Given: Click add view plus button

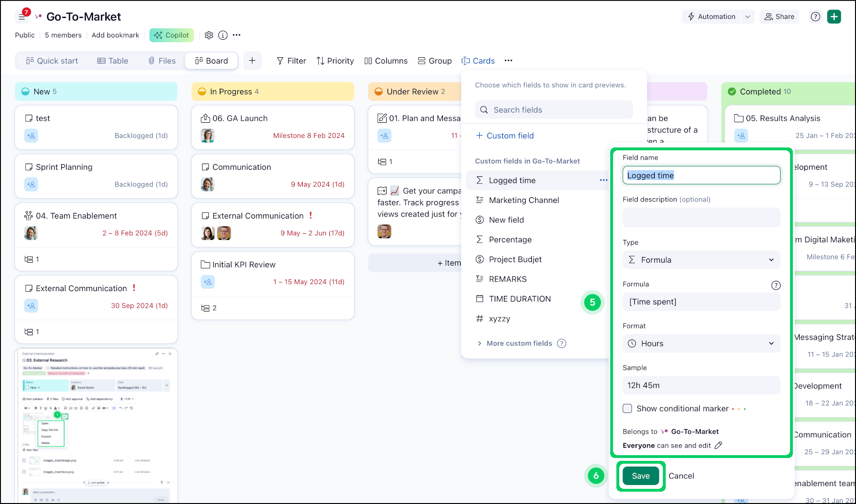Looking at the screenshot, I should [x=252, y=61].
